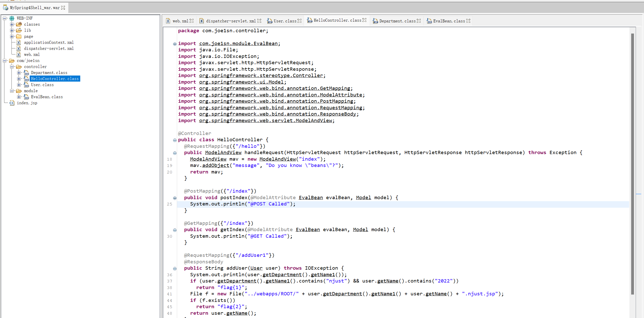The image size is (644, 318).
Task: Click the editor vertical scrollbar
Action: [632, 164]
